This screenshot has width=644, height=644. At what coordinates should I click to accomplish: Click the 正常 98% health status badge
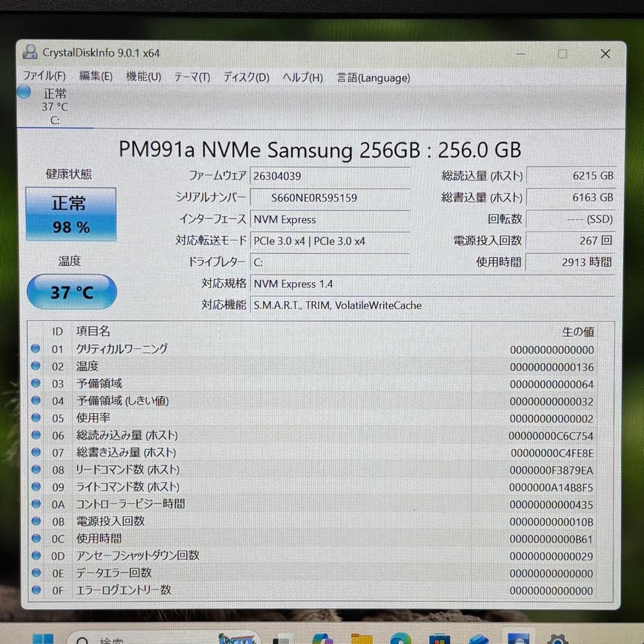(x=71, y=214)
